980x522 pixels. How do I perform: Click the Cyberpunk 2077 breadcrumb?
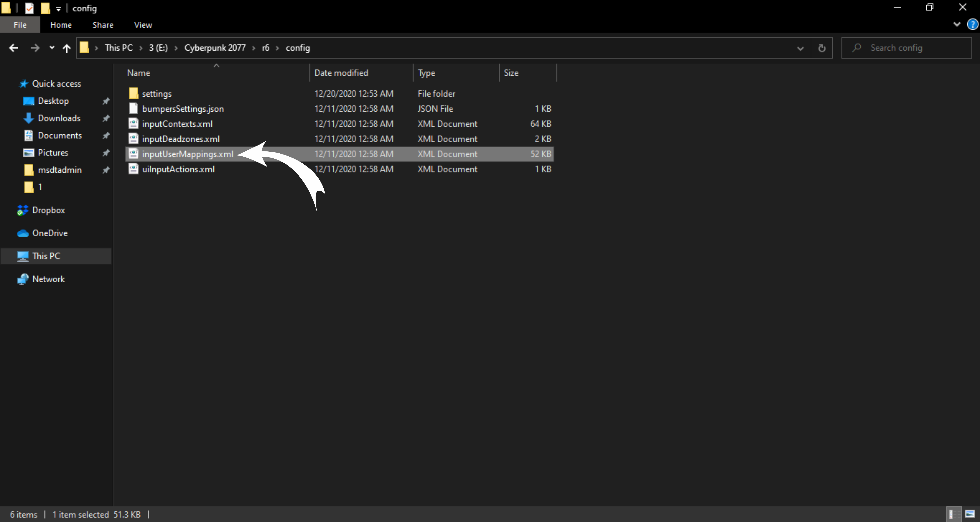point(215,48)
